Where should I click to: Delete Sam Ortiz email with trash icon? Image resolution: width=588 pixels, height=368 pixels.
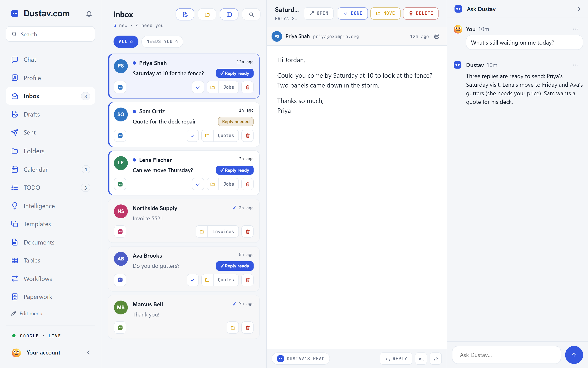(x=248, y=136)
